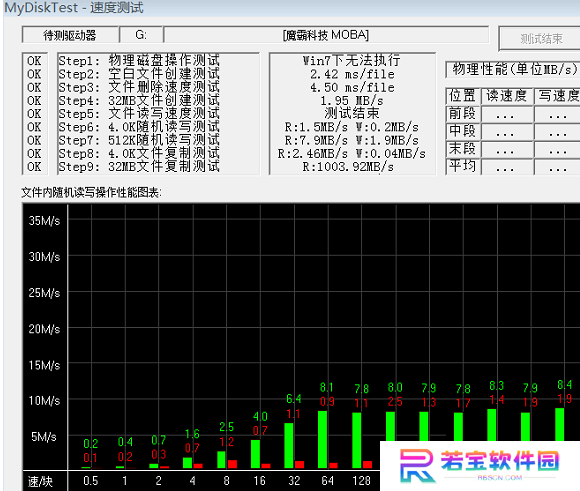Click the 35M/s axis label
This screenshot has width=580, height=491.
coord(44,221)
